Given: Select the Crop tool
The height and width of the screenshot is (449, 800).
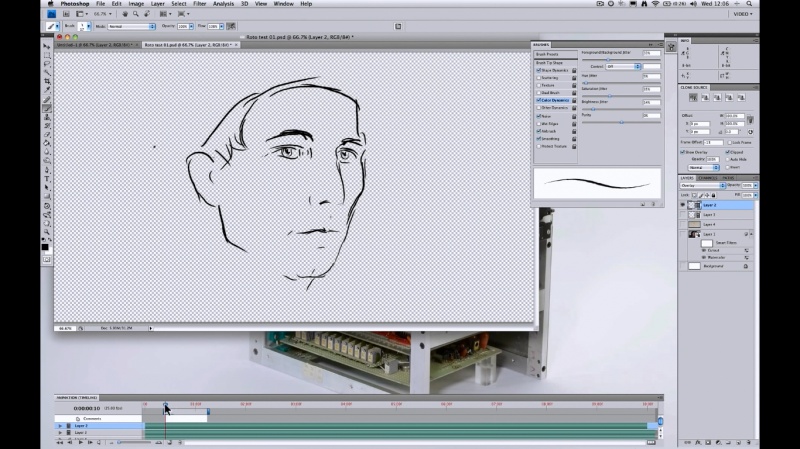Looking at the screenshot, I should [x=46, y=79].
